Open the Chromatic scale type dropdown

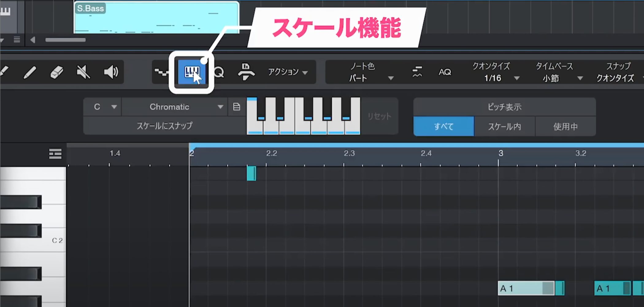[174, 107]
